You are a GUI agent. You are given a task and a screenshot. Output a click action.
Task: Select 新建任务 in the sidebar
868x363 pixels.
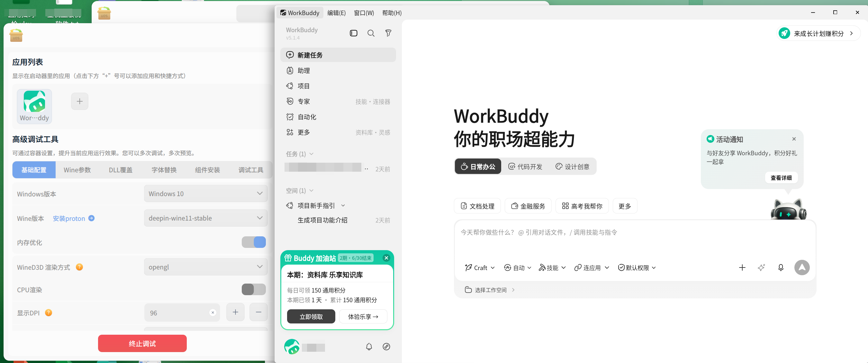(338, 55)
